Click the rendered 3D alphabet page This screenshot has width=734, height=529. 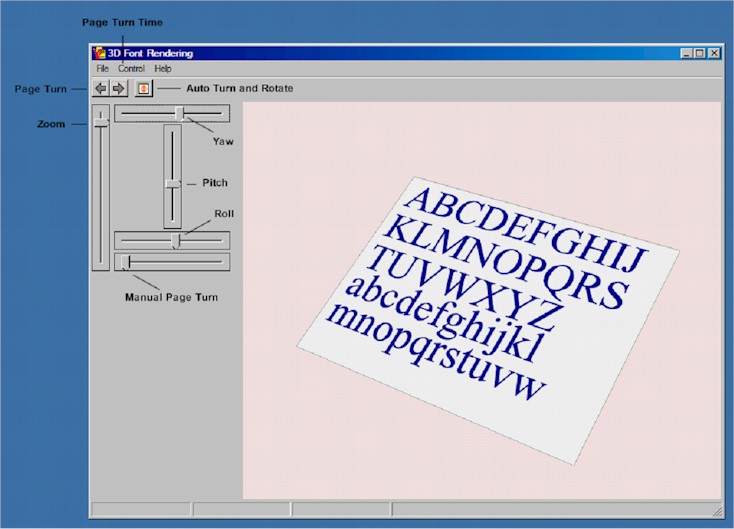(x=488, y=320)
